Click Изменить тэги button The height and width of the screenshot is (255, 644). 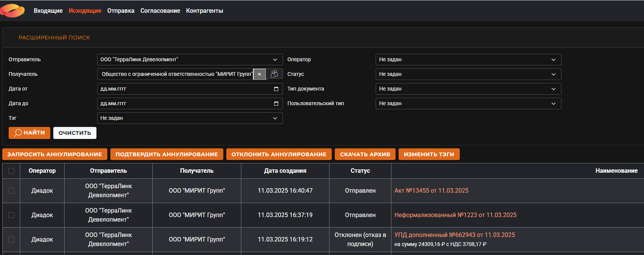click(429, 154)
